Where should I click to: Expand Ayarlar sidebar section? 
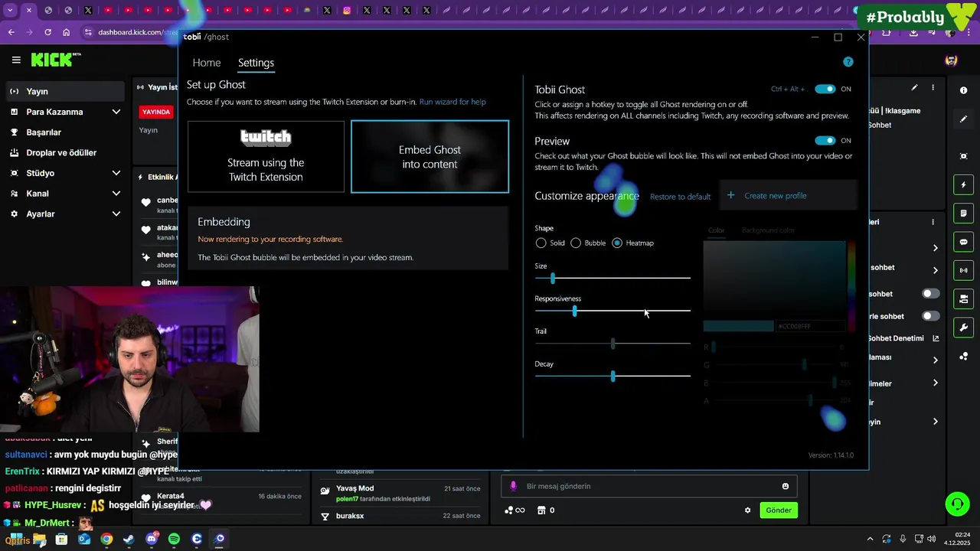(x=116, y=214)
